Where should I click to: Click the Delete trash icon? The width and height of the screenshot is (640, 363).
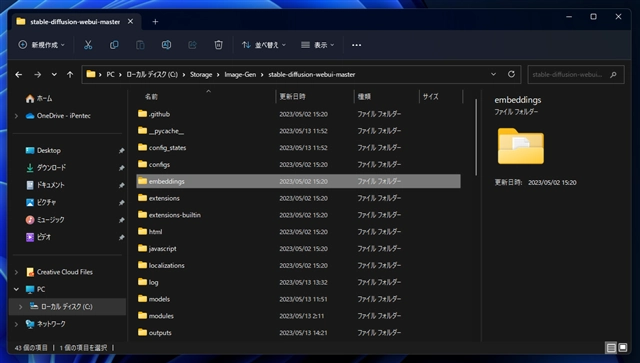tap(218, 45)
